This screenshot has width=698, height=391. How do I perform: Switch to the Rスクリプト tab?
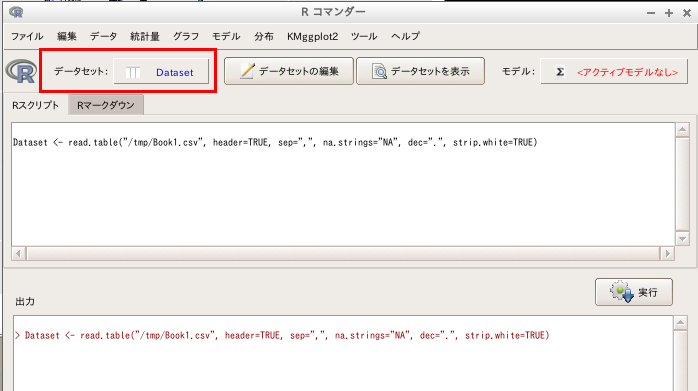point(36,105)
